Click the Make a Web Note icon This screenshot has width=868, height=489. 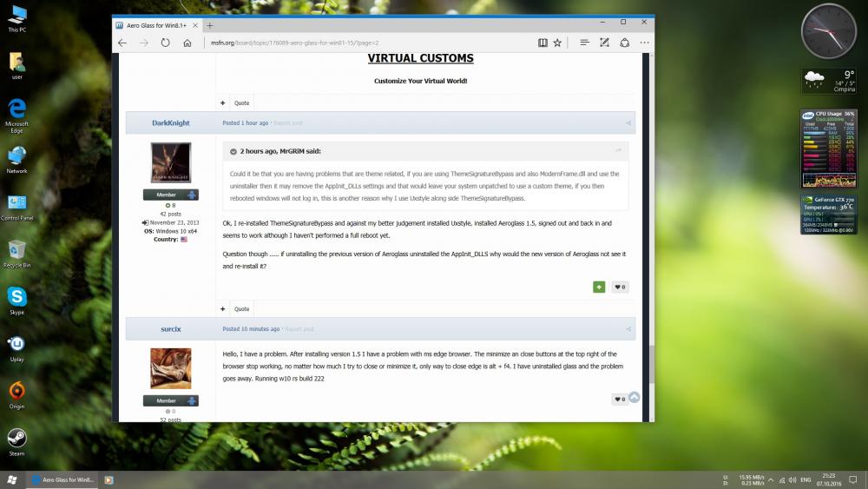(604, 43)
